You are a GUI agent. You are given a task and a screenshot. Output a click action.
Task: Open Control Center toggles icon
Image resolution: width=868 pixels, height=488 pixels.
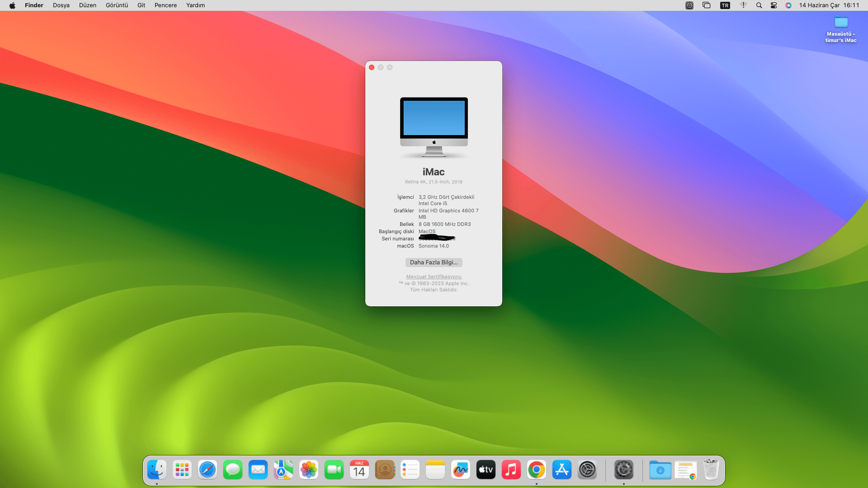click(774, 5)
